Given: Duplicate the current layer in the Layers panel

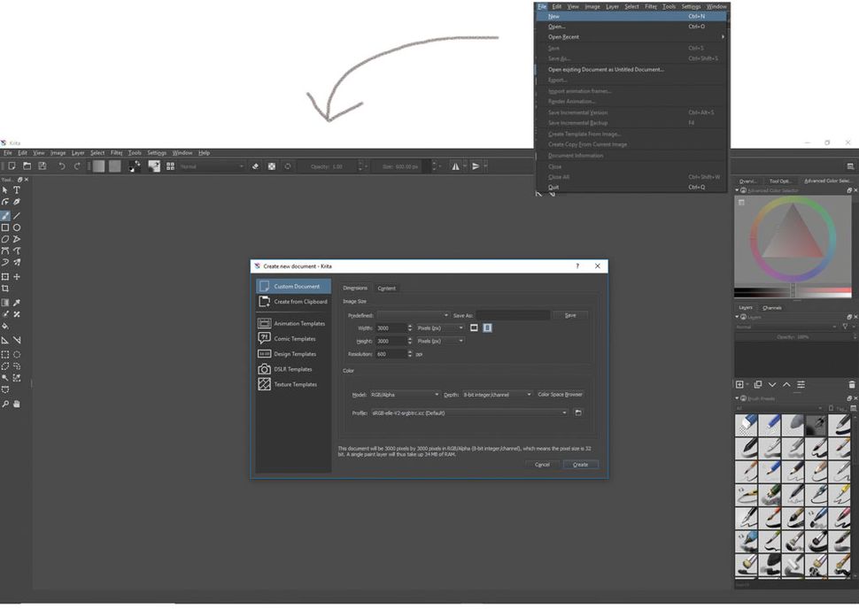Looking at the screenshot, I should pyautogui.click(x=757, y=384).
